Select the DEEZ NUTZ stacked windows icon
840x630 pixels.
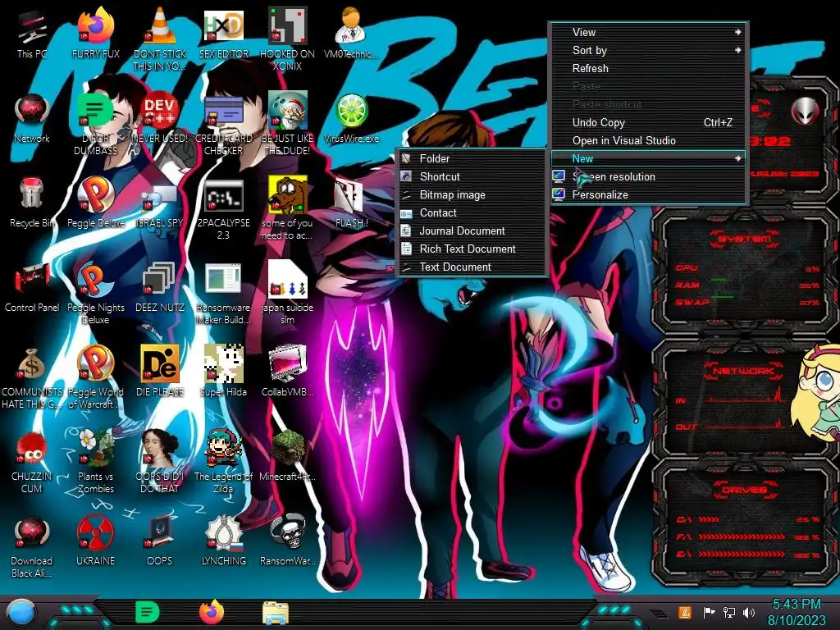[160, 287]
